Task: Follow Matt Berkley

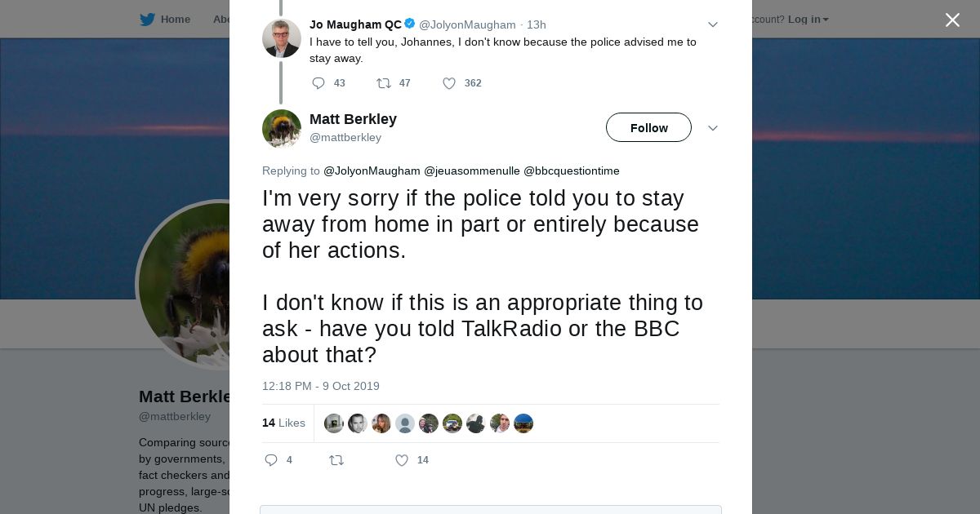Action: [648, 127]
